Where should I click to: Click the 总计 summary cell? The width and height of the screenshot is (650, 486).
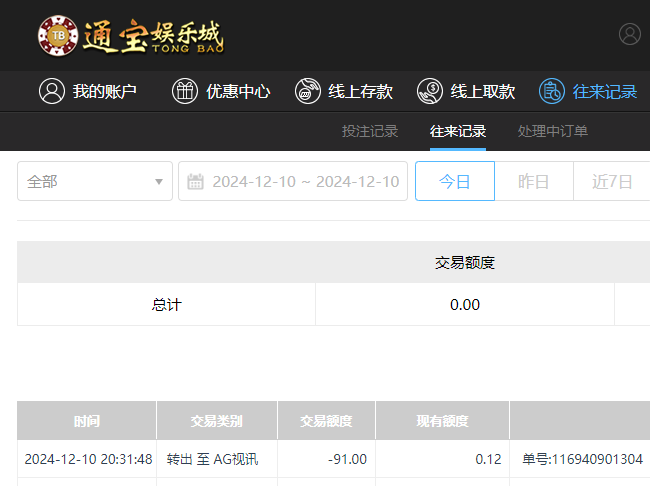[167, 305]
